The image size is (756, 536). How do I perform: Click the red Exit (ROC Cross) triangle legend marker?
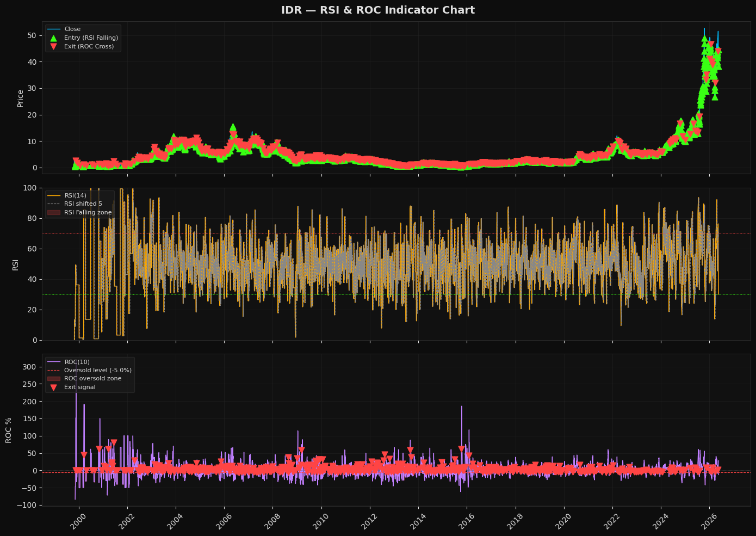(x=53, y=47)
